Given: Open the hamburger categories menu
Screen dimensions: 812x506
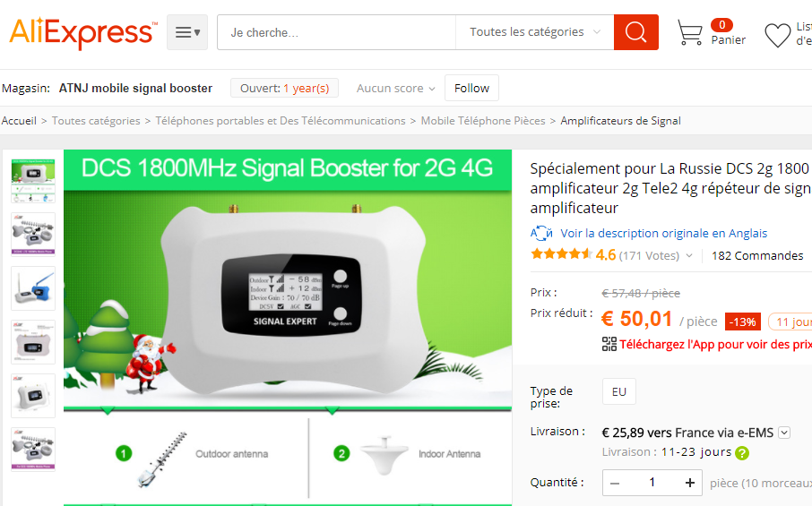Looking at the screenshot, I should (187, 32).
